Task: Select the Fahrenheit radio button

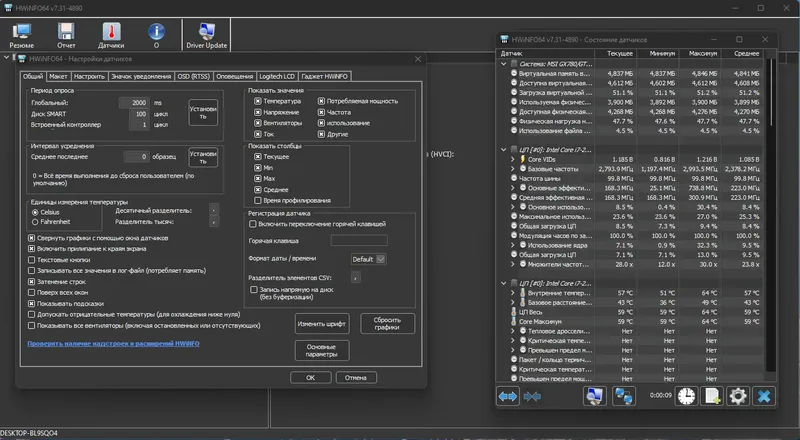Action: point(35,222)
